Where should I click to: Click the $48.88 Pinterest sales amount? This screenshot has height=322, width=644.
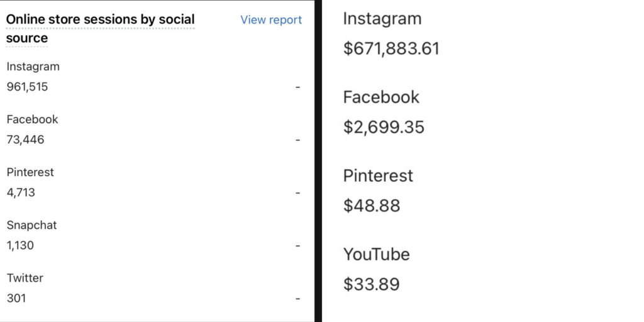click(372, 206)
